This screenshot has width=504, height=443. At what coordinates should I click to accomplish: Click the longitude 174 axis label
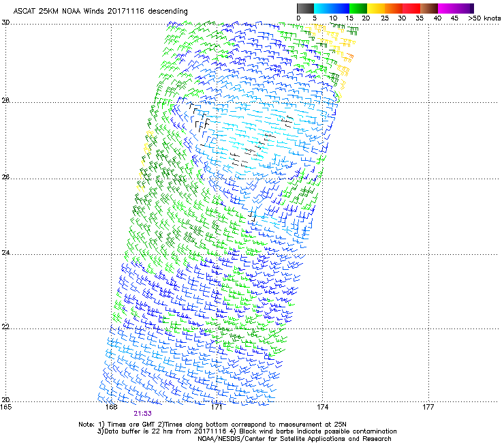pyautogui.click(x=323, y=407)
